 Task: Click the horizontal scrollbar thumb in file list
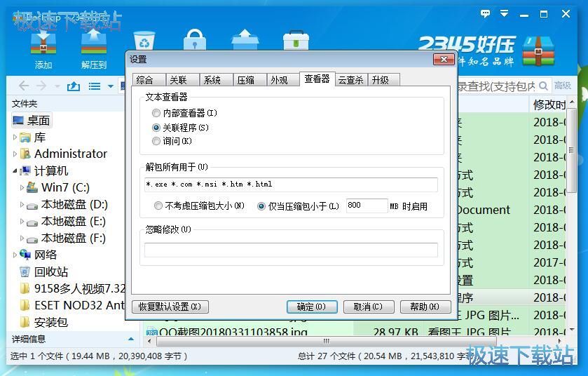pyautogui.click(x=327, y=341)
